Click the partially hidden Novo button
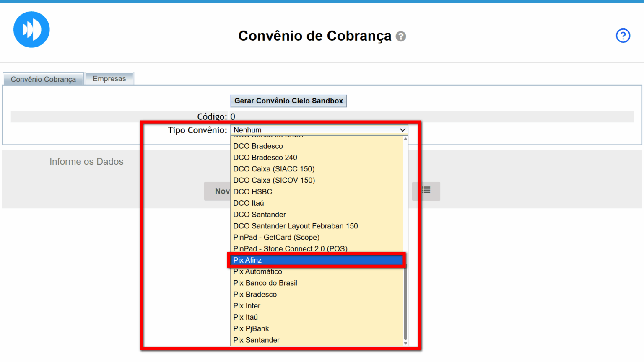This screenshot has height=362, width=644. click(217, 191)
